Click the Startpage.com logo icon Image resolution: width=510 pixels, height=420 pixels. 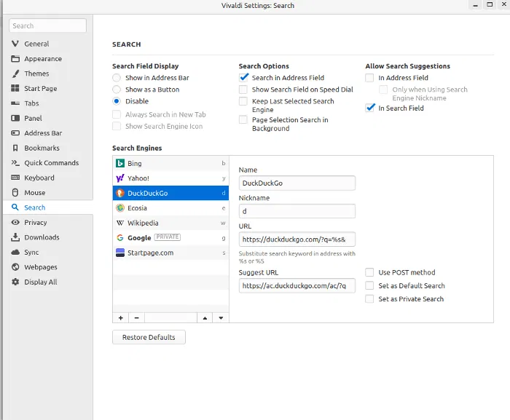(120, 253)
